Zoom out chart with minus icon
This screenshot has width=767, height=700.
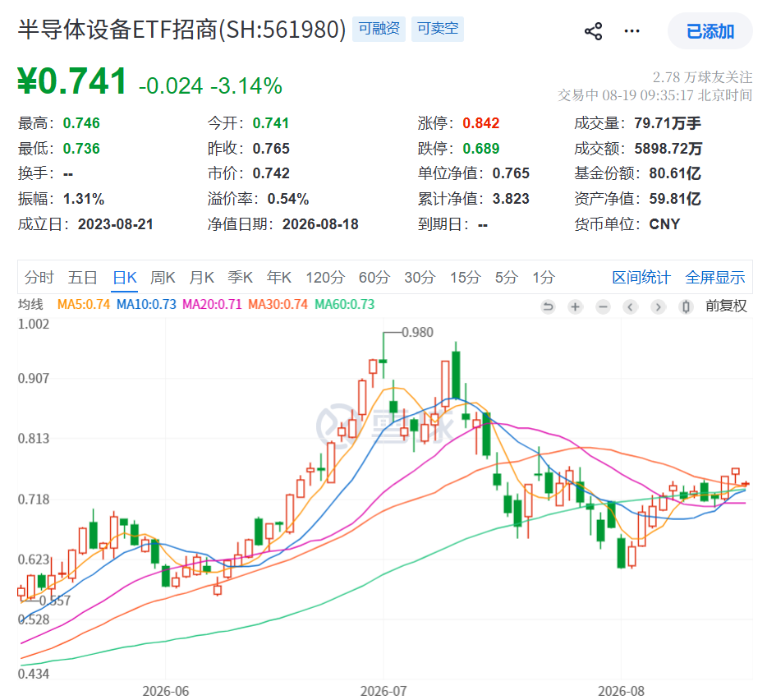(603, 307)
